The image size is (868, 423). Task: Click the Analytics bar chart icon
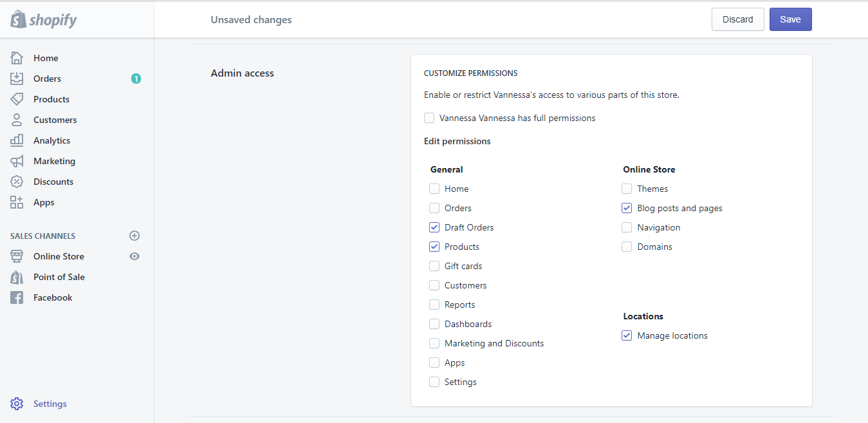(x=17, y=140)
